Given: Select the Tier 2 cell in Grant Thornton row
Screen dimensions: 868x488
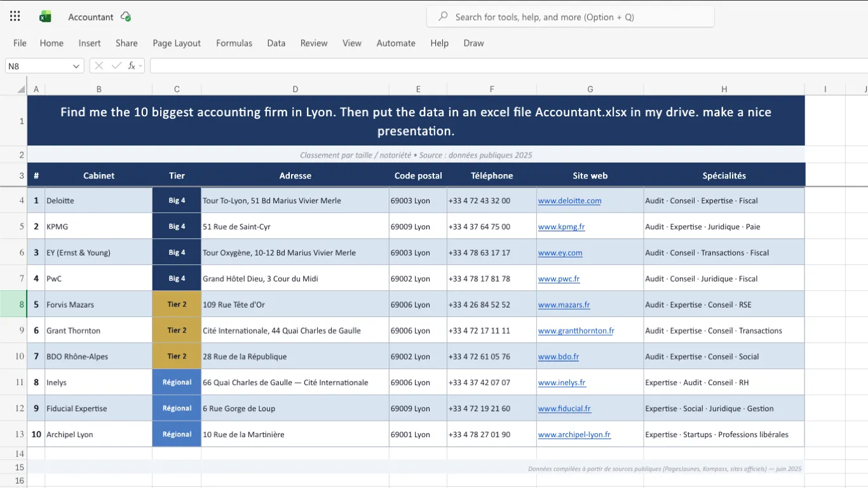Looking at the screenshot, I should 177,331.
